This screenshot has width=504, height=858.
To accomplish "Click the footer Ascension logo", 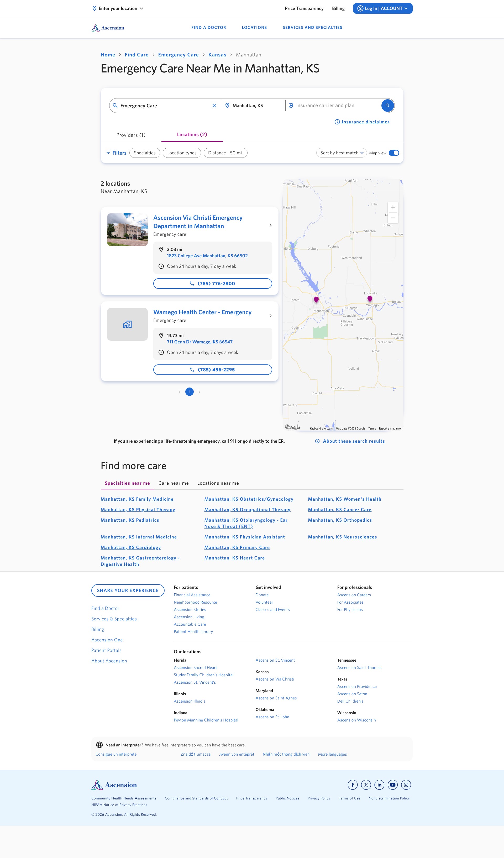I will [114, 785].
